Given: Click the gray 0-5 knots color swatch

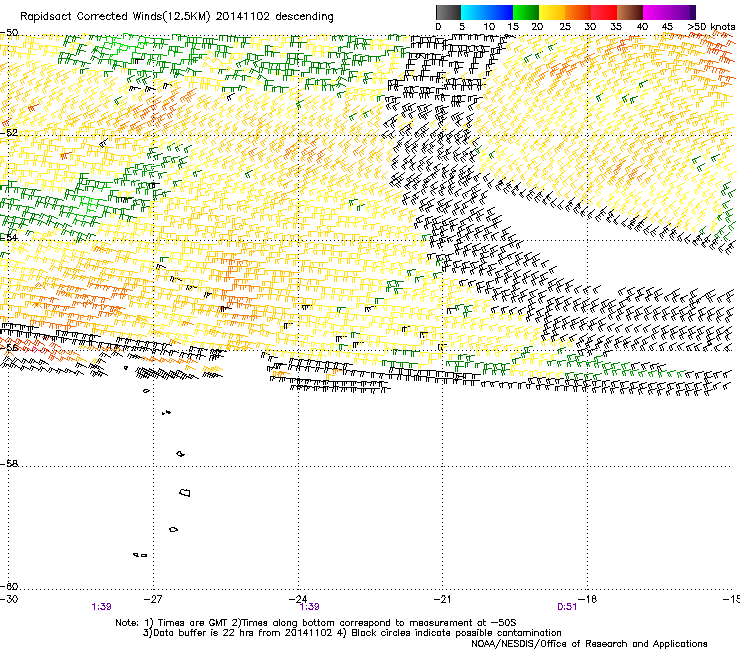Looking at the screenshot, I should 448,12.
